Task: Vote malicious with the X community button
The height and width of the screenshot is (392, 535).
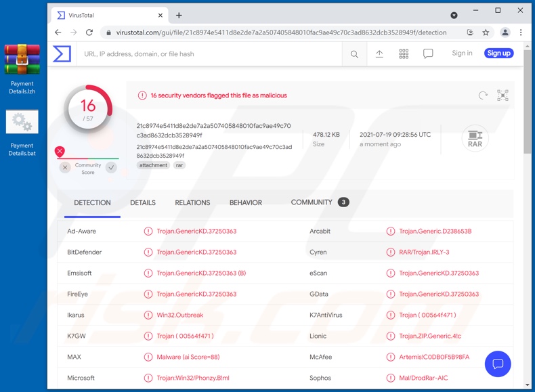Action: tap(65, 167)
